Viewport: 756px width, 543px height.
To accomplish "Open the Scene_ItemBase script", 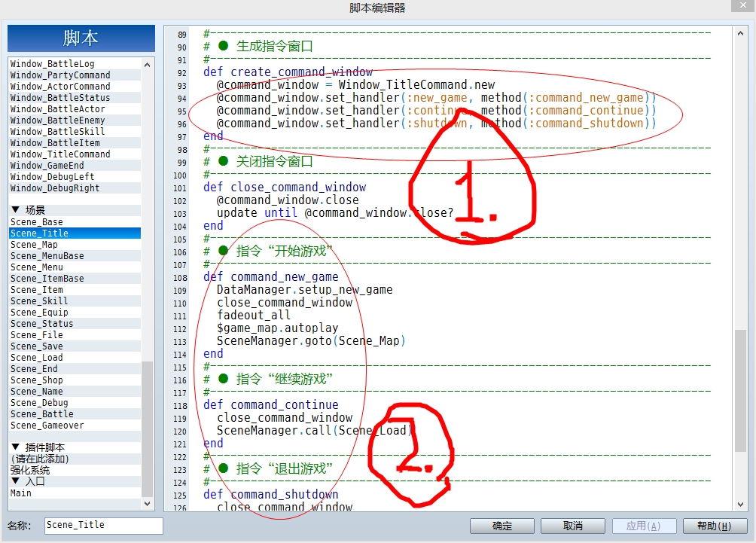I will point(75,279).
